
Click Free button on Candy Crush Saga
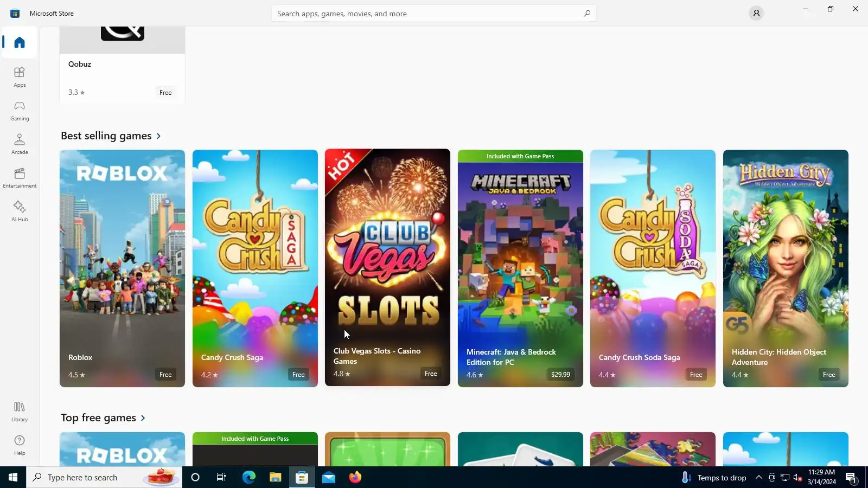[x=298, y=375]
